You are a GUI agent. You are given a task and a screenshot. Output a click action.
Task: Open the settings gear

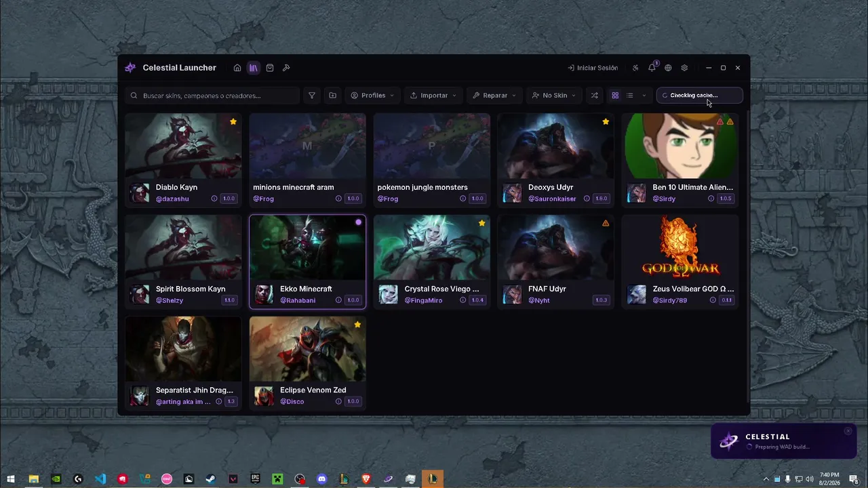(684, 68)
